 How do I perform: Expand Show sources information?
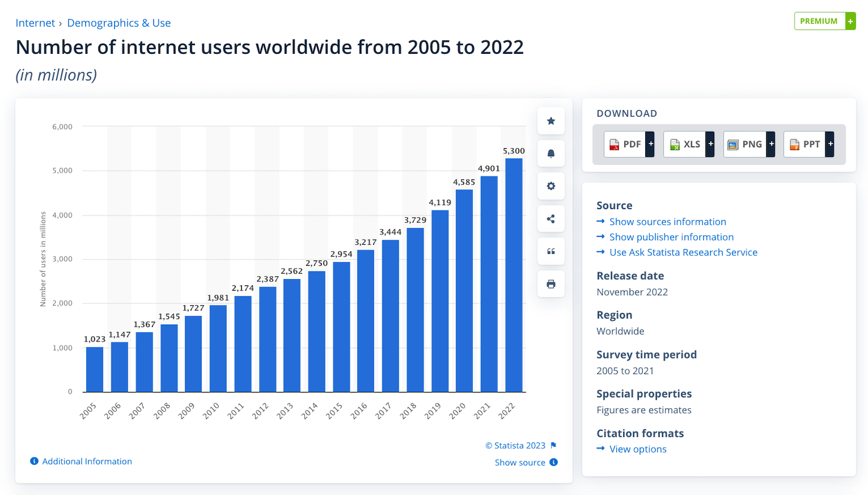tap(667, 222)
